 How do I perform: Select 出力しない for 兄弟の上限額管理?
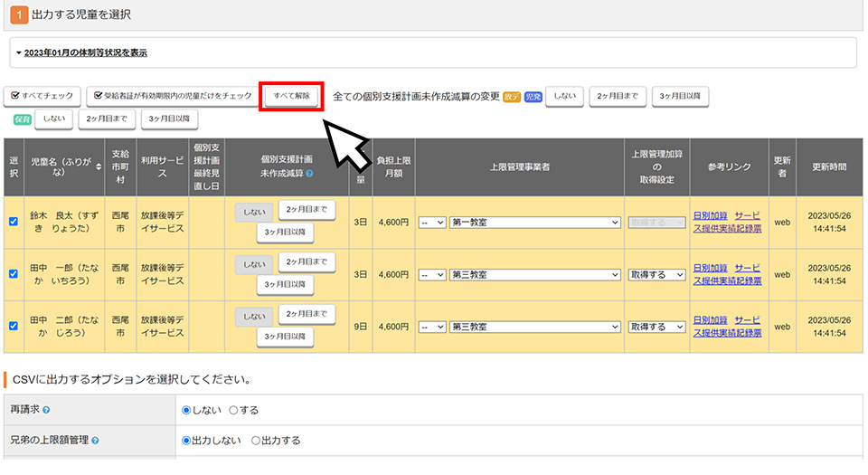[186, 441]
